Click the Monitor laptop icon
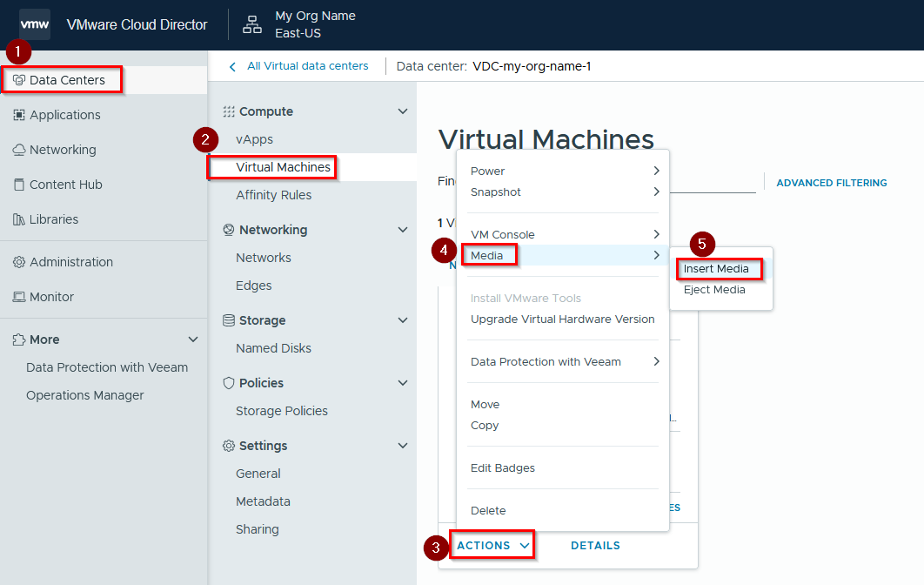This screenshot has width=924, height=585. pyautogui.click(x=19, y=297)
